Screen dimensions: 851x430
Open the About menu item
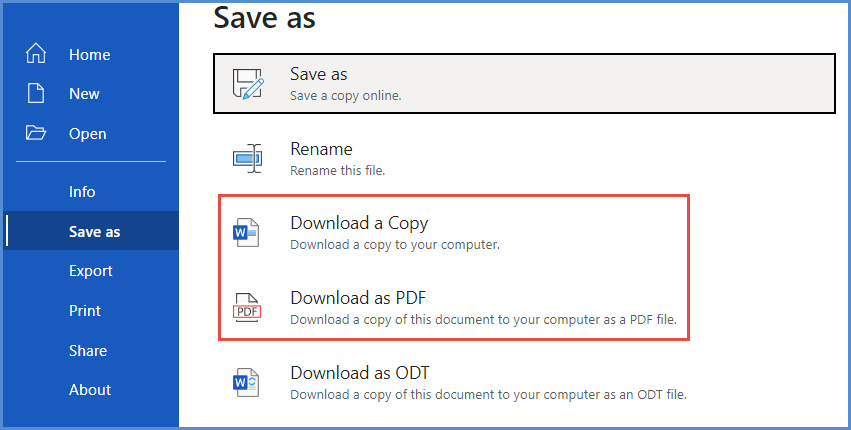coord(91,389)
